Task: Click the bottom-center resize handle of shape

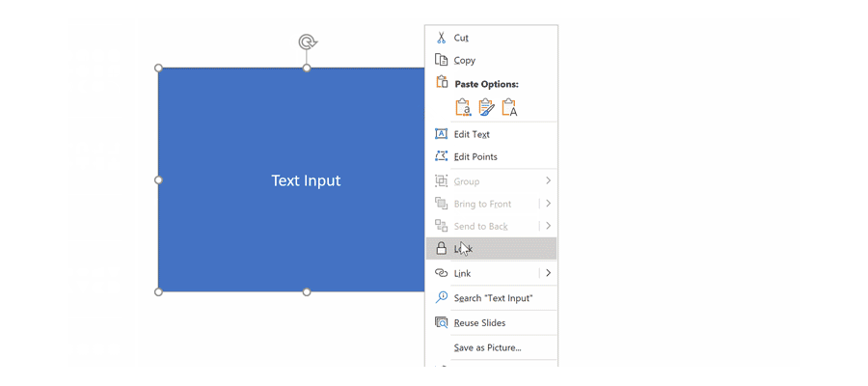Action: 307,291
